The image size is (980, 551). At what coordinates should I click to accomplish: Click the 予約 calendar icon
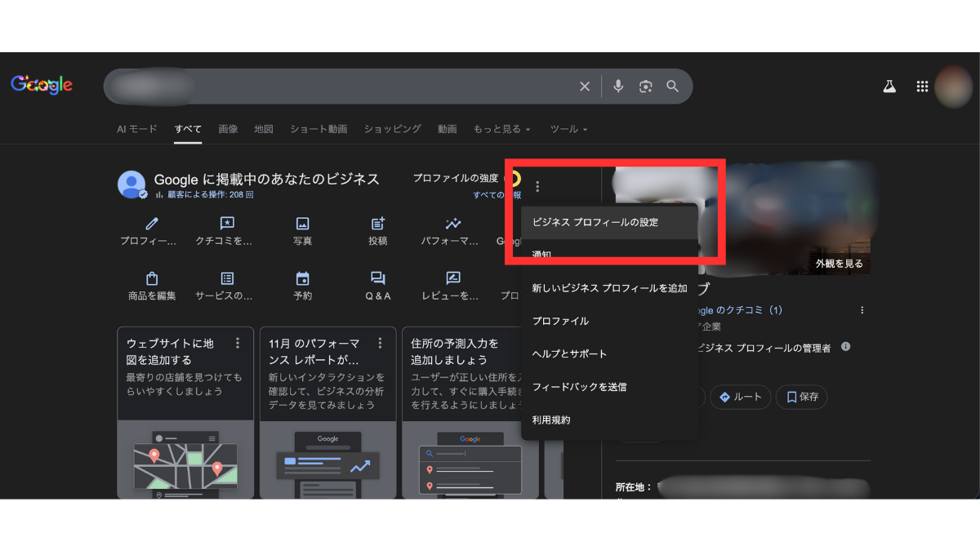(302, 278)
